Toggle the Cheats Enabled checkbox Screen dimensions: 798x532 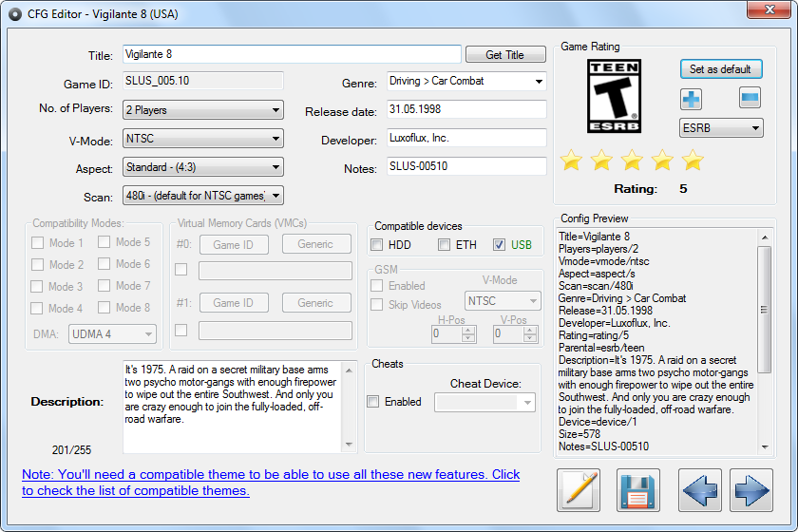pyautogui.click(x=373, y=402)
